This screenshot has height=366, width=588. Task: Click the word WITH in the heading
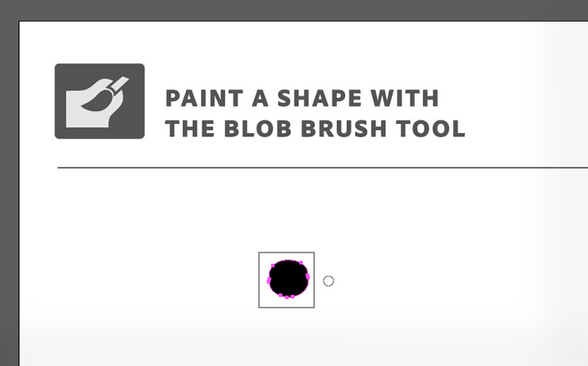pos(405,99)
